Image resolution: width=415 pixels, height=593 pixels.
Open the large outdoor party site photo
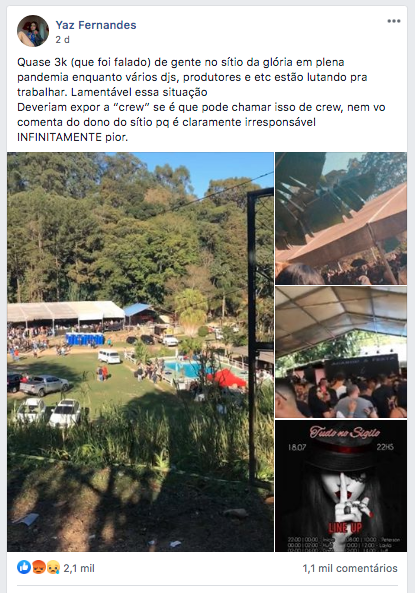pyautogui.click(x=140, y=352)
